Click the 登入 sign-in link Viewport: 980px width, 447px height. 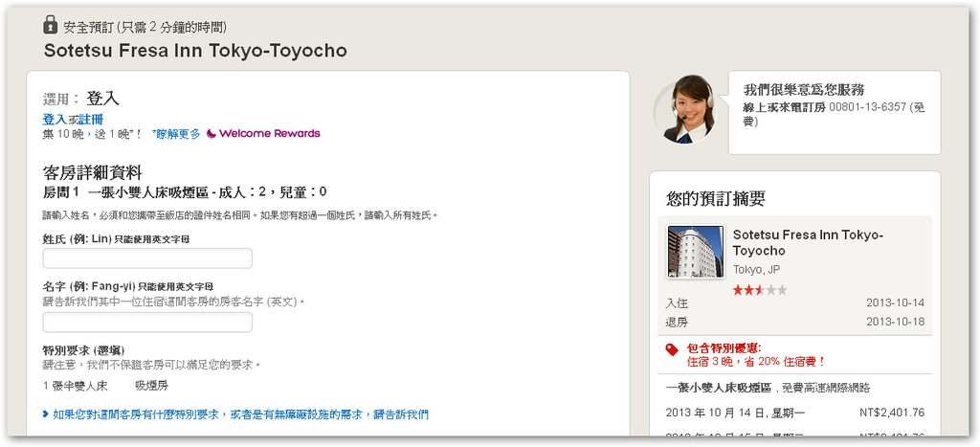pyautogui.click(x=55, y=120)
